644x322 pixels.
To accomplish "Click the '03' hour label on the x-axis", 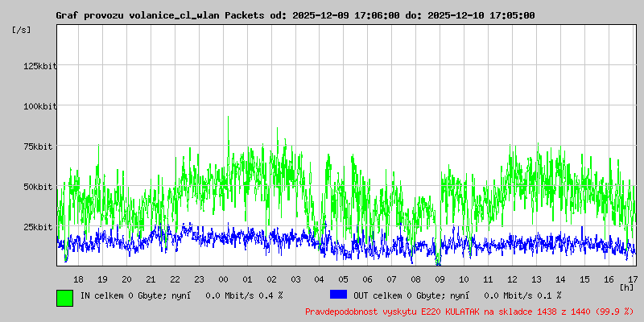I will coord(295,279).
